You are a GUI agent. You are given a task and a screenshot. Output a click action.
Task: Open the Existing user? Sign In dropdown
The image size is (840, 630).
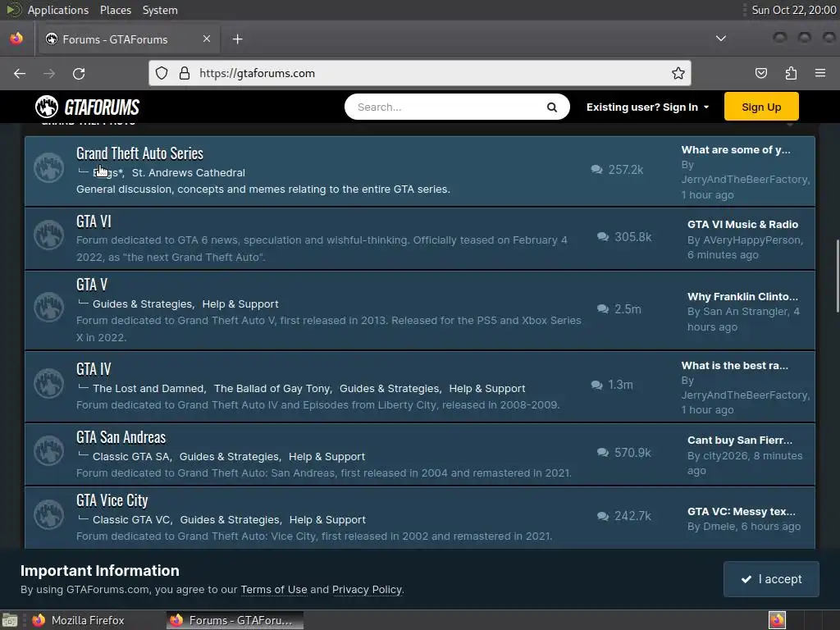(x=648, y=107)
